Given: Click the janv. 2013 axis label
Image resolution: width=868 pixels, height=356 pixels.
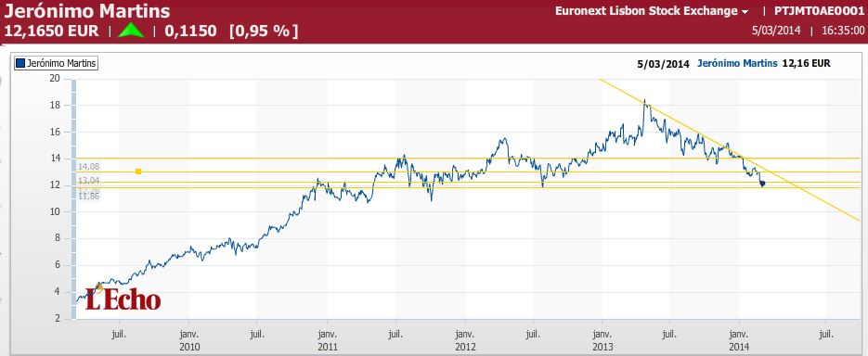Looking at the screenshot, I should 602,340.
